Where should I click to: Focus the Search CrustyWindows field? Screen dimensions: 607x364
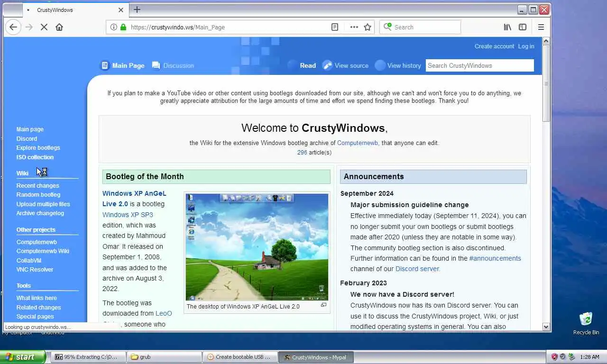[x=479, y=65]
